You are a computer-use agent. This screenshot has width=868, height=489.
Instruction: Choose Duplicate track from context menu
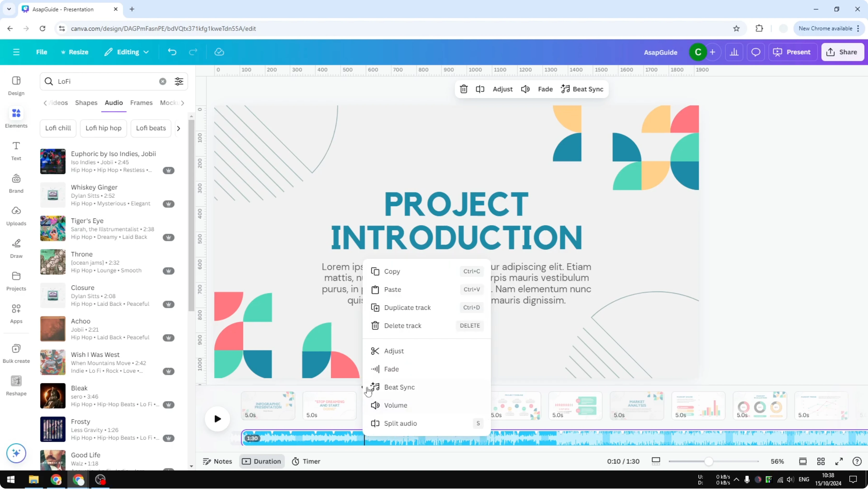pyautogui.click(x=407, y=307)
